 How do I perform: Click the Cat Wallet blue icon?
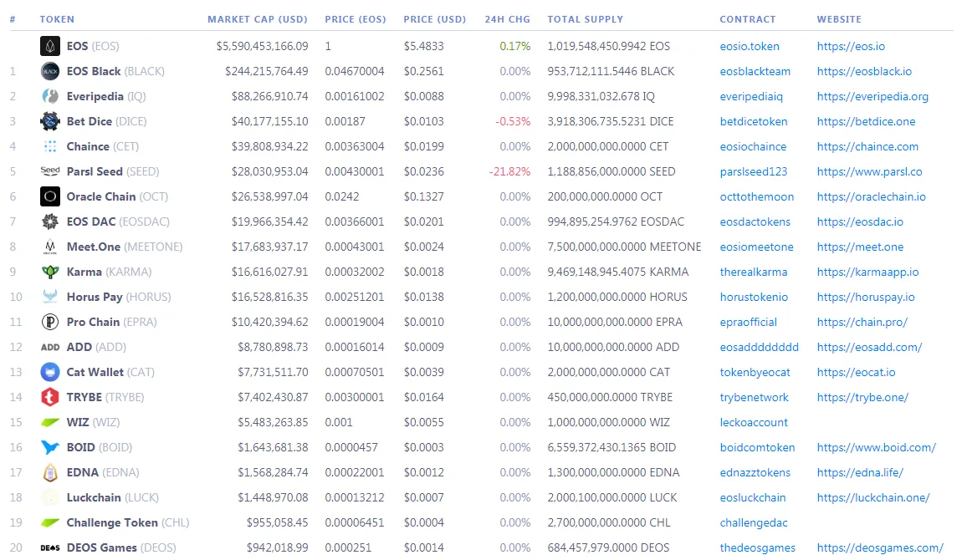pyautogui.click(x=49, y=372)
